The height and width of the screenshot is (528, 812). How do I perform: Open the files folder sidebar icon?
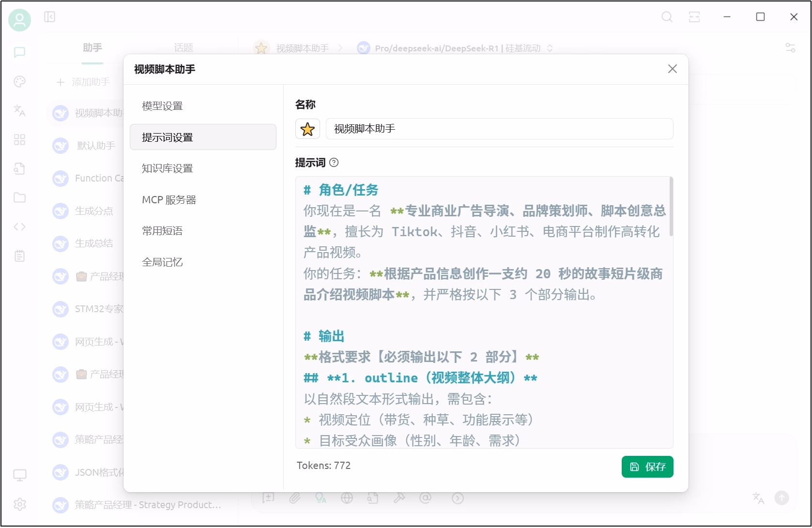click(x=19, y=197)
